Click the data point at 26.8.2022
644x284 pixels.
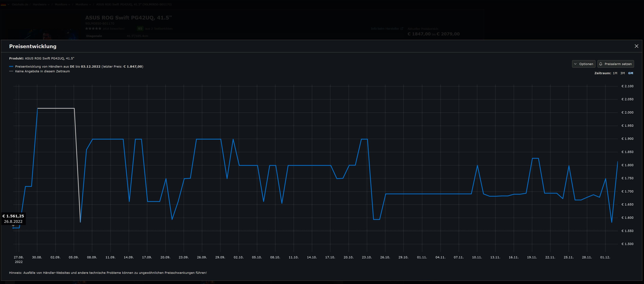tap(13, 228)
